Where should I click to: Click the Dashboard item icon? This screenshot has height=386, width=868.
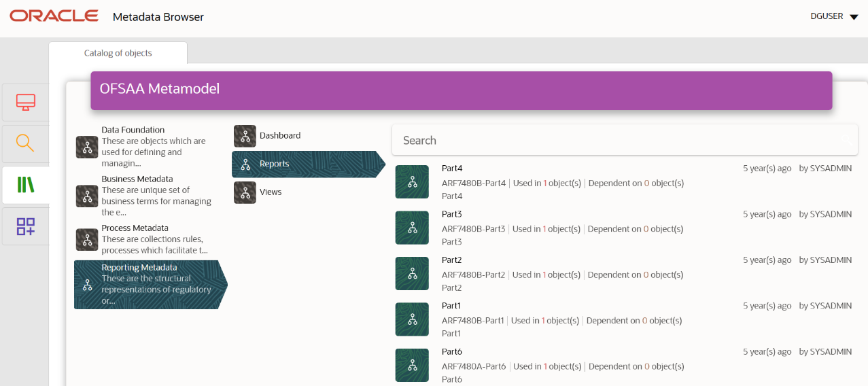point(245,136)
